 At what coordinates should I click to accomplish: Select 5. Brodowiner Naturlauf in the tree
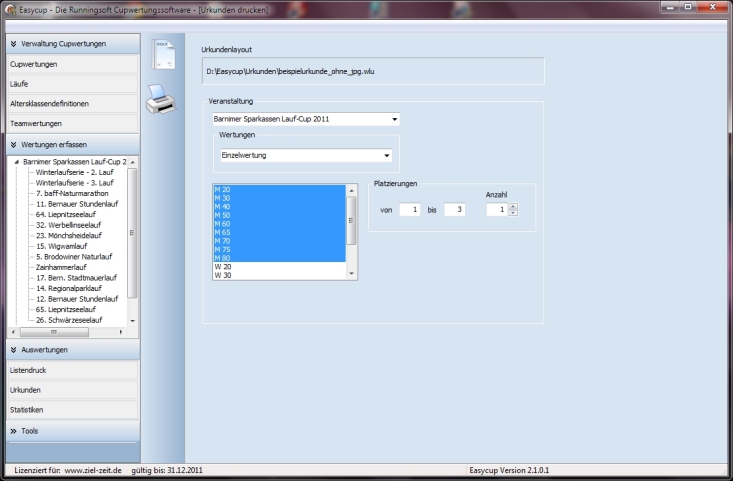75,256
